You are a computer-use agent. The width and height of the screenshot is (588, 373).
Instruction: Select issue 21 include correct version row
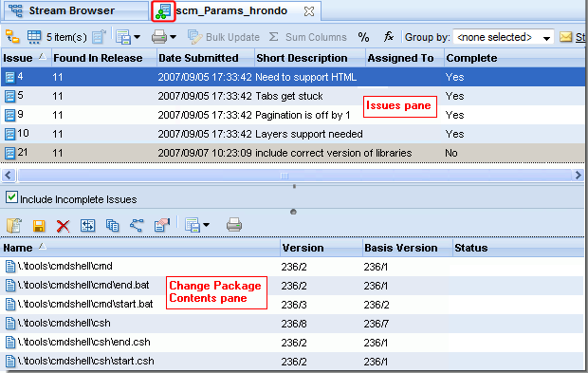click(292, 153)
